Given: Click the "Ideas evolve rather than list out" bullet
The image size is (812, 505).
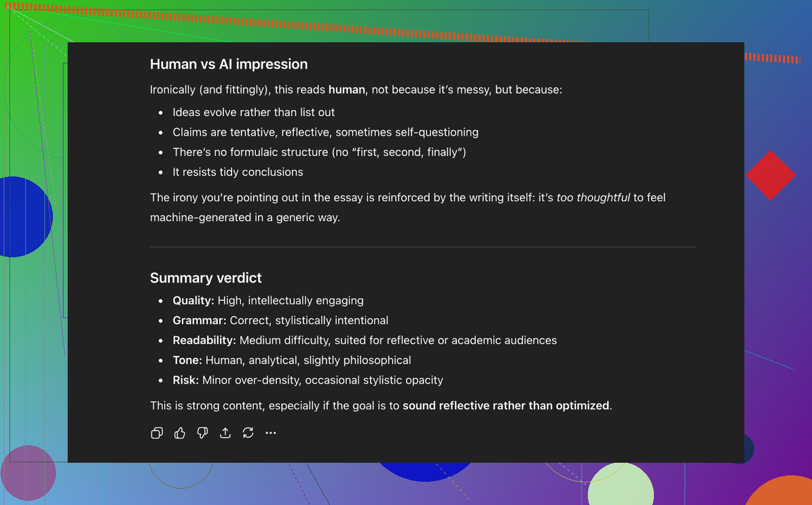Looking at the screenshot, I should click(x=253, y=113).
